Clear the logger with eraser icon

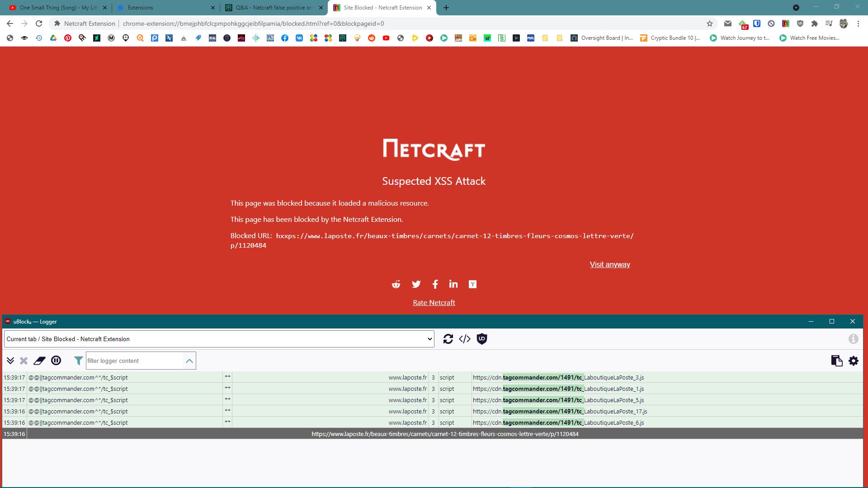[x=39, y=361]
